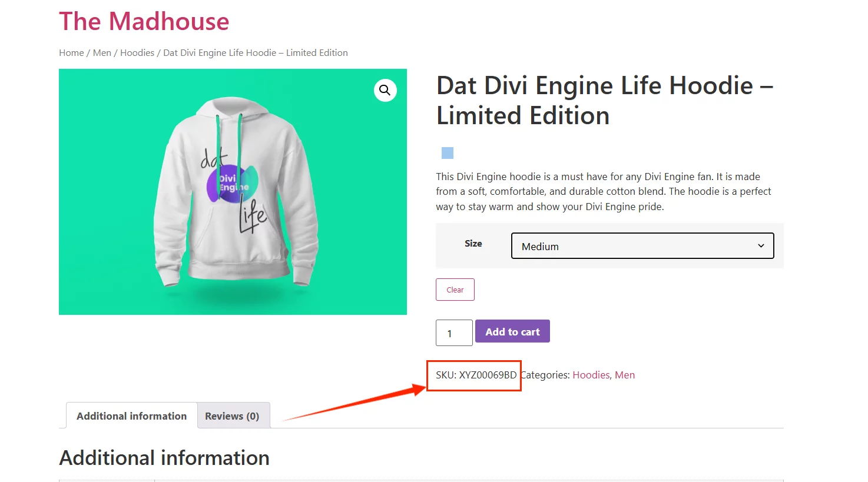Image resolution: width=868 pixels, height=482 pixels.
Task: Select Medium from the Size dropdown
Action: click(x=642, y=246)
